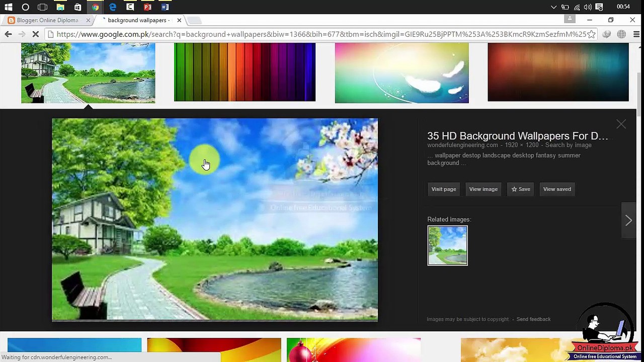Open the volume control tray icon
The height and width of the screenshot is (362, 644).
pyautogui.click(x=588, y=7)
